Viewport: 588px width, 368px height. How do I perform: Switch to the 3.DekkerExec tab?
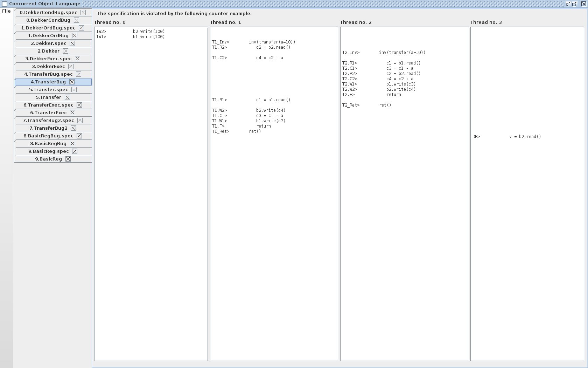53,66
